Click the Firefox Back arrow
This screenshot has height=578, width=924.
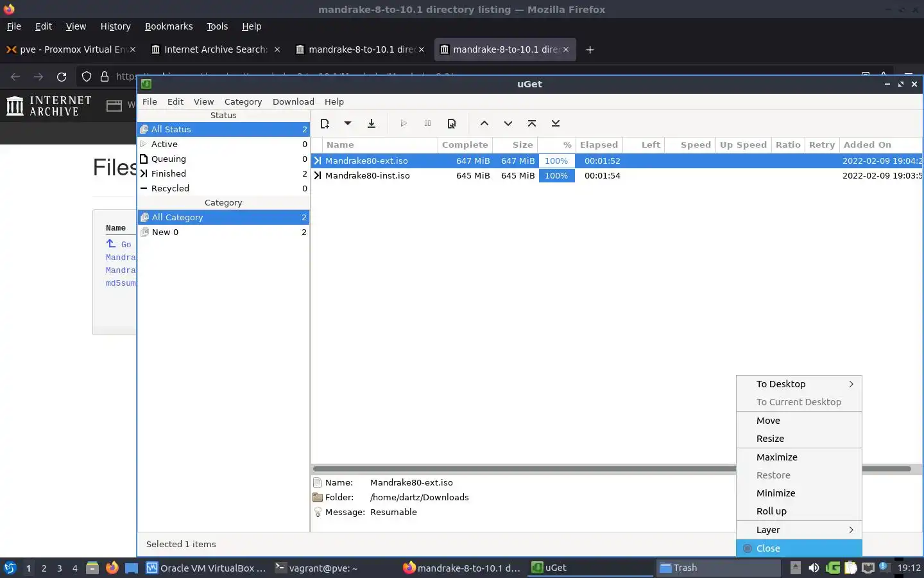pos(15,76)
